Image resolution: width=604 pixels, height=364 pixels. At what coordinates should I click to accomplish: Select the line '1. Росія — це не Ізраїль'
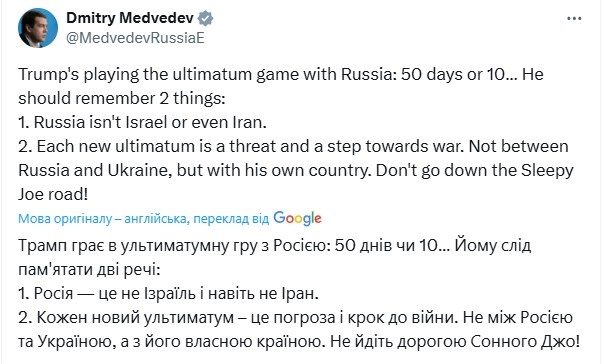(x=168, y=294)
